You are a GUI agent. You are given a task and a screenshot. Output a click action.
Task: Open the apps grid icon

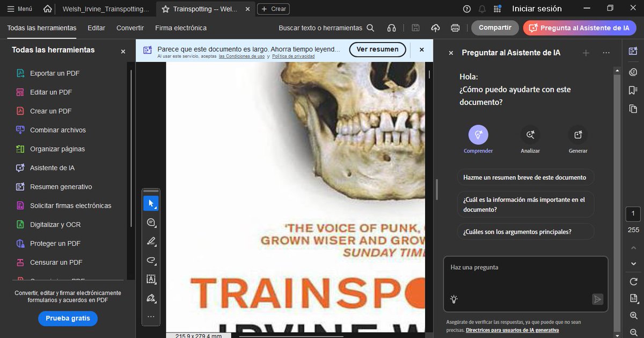(497, 9)
